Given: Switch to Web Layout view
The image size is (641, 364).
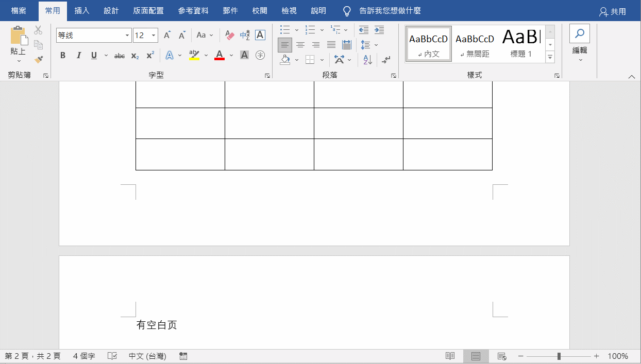Looking at the screenshot, I should (502, 356).
